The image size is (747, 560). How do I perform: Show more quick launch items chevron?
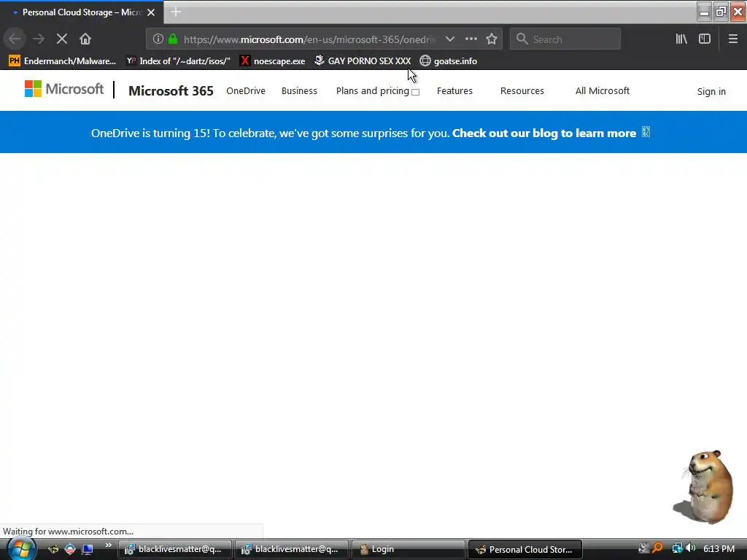108,545
